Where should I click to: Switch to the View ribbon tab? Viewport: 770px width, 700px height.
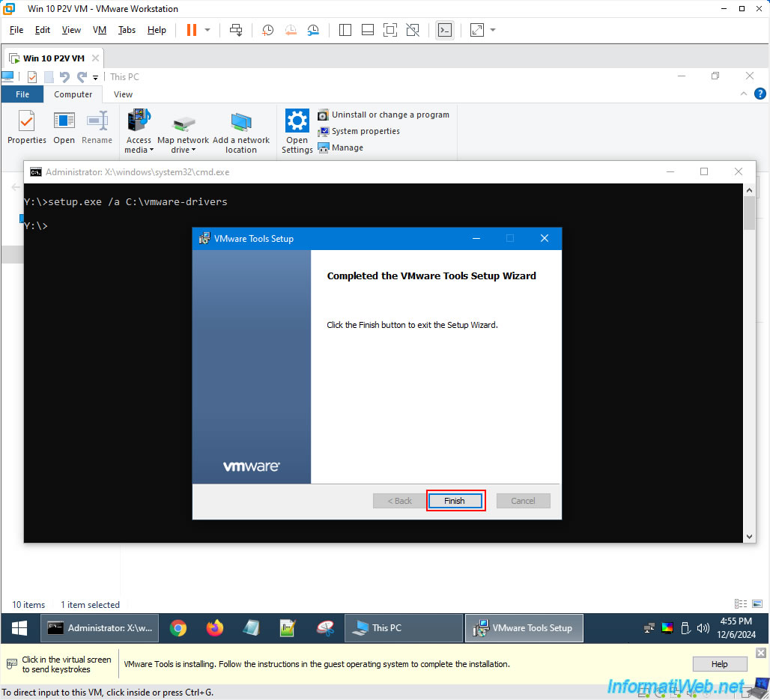pos(123,94)
